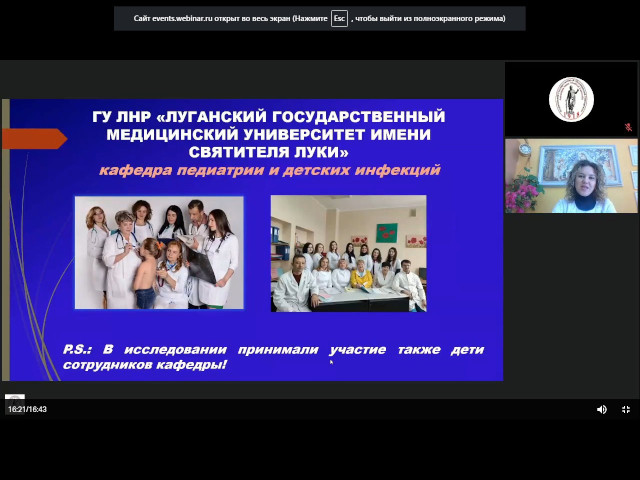The image size is (640, 480).
Task: Click the department group photo on slide
Action: point(349,253)
